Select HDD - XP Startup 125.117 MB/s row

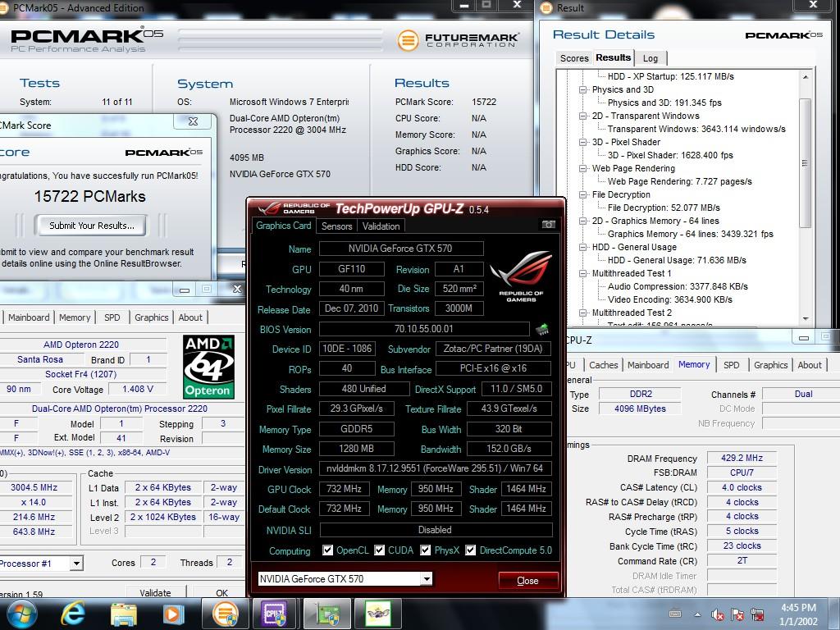coord(671,76)
